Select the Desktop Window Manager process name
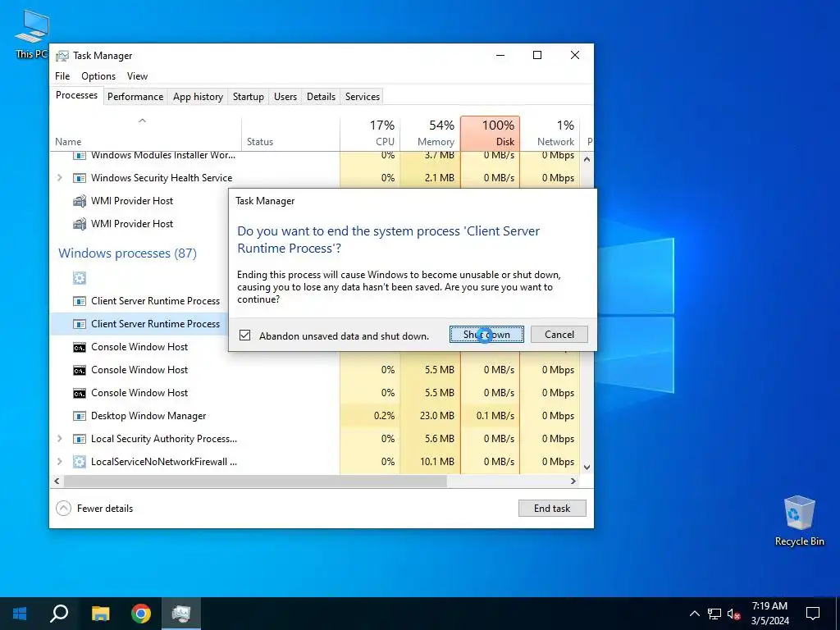The width and height of the screenshot is (840, 630). [148, 416]
